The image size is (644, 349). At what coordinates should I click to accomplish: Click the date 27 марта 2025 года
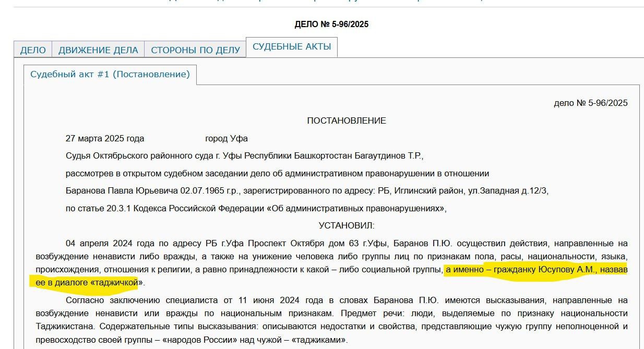pos(105,139)
